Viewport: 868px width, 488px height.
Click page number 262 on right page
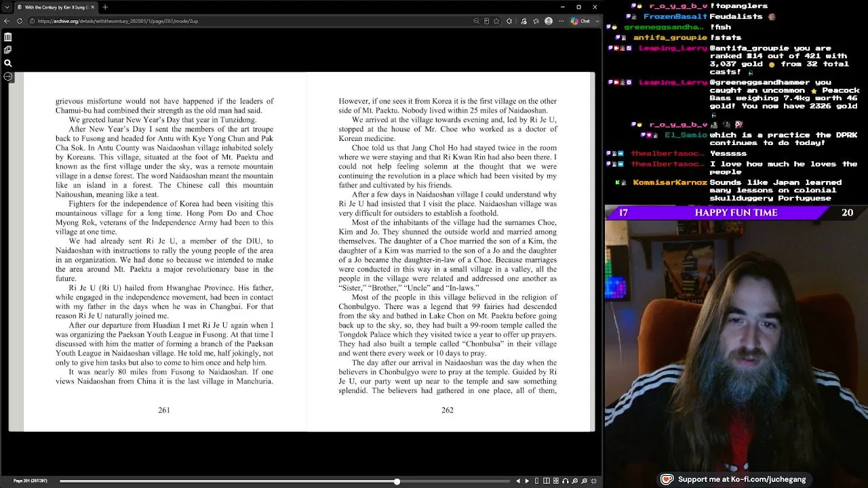coord(447,410)
